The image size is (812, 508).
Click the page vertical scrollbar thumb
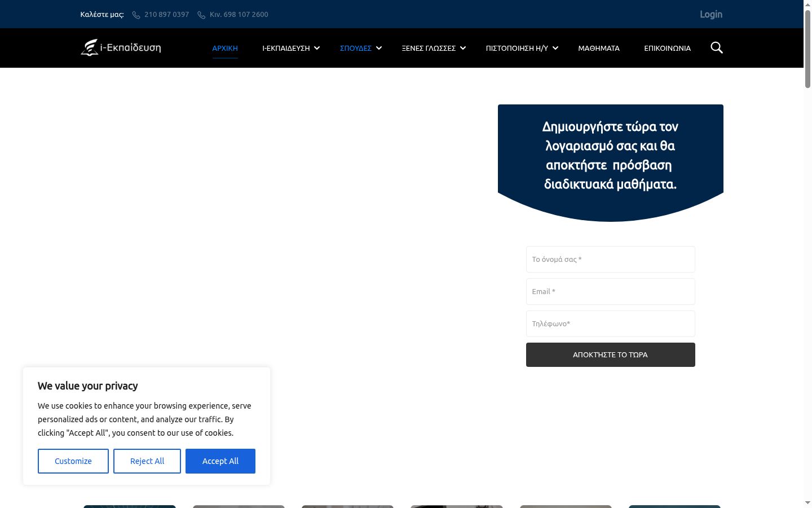pos(807,48)
